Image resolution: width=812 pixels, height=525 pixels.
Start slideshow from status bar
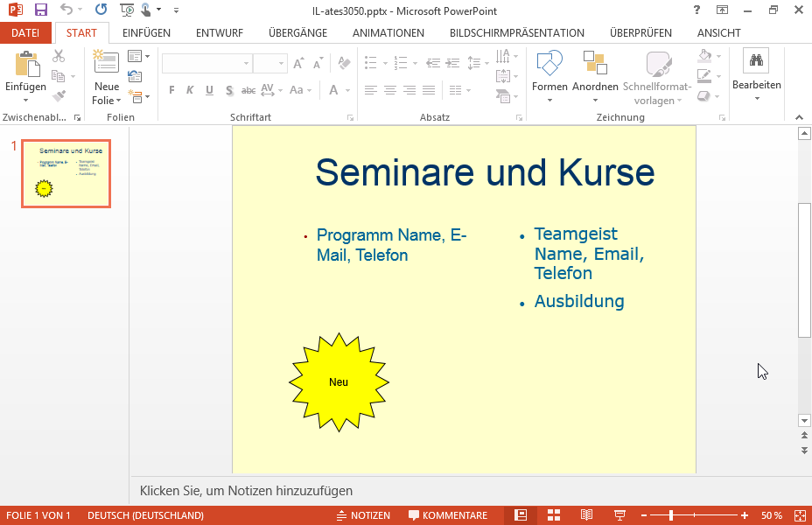click(x=619, y=515)
